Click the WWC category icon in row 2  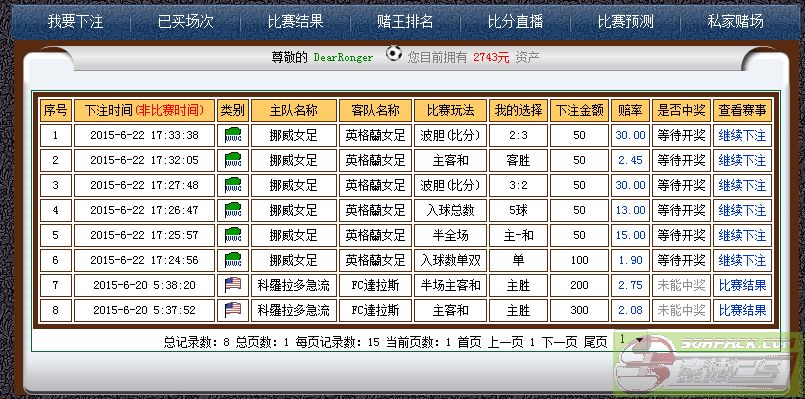[233, 161]
